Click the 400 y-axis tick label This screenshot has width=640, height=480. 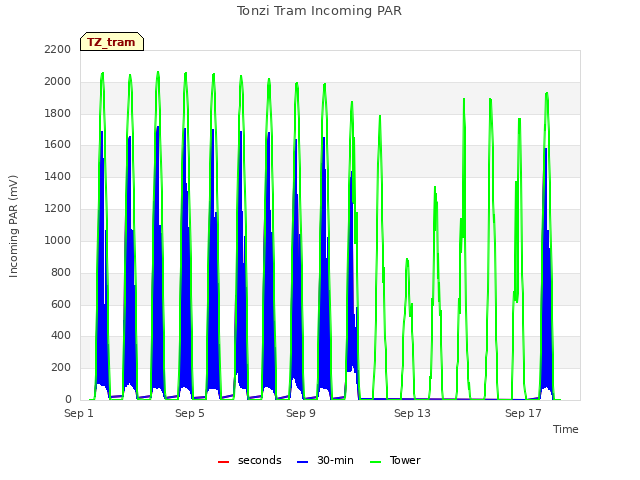pos(61,336)
